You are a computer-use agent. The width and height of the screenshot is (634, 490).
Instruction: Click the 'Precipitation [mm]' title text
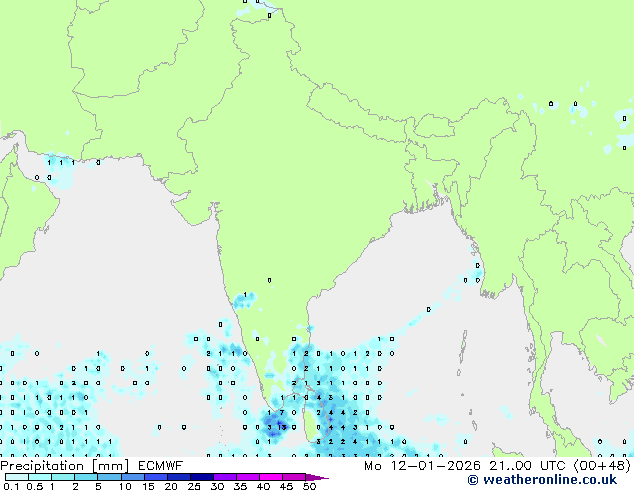64,466
